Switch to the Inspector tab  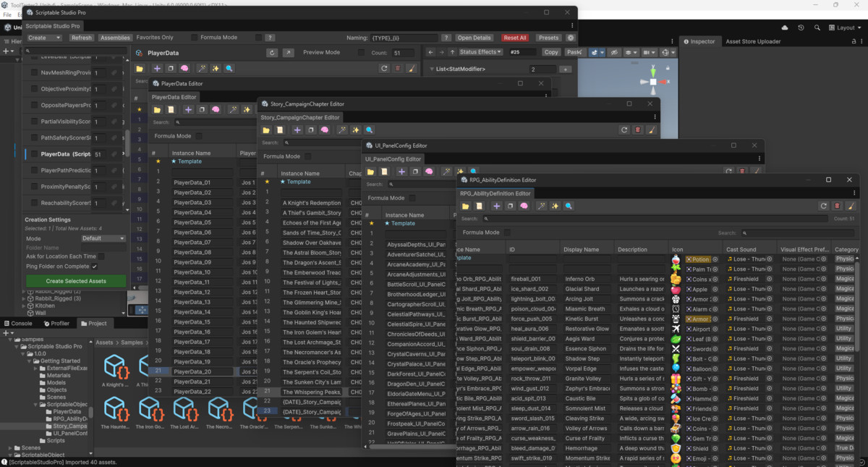pos(700,41)
